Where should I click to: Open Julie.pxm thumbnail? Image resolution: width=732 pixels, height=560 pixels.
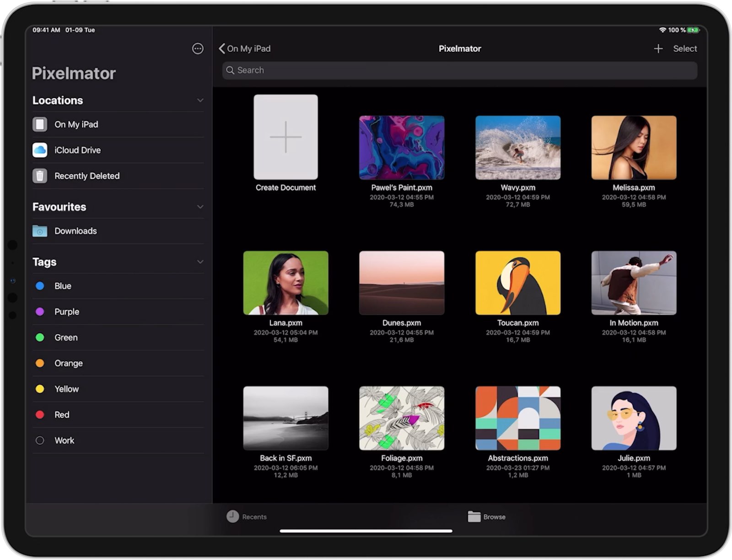[x=634, y=418]
